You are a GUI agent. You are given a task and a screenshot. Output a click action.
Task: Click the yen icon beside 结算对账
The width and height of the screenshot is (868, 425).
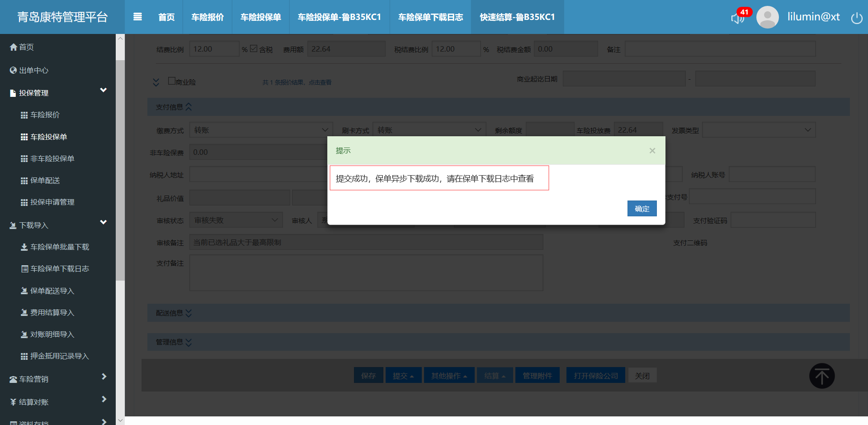[x=13, y=402]
